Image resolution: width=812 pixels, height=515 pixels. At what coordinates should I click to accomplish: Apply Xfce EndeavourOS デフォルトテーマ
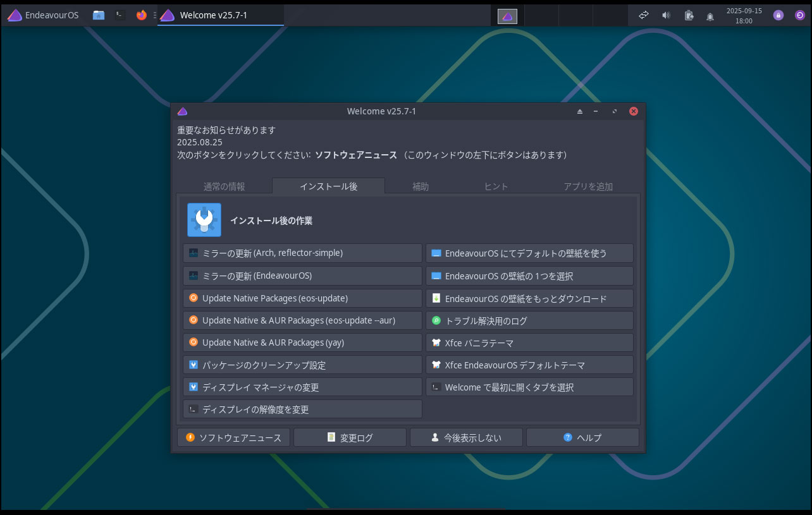coord(530,365)
